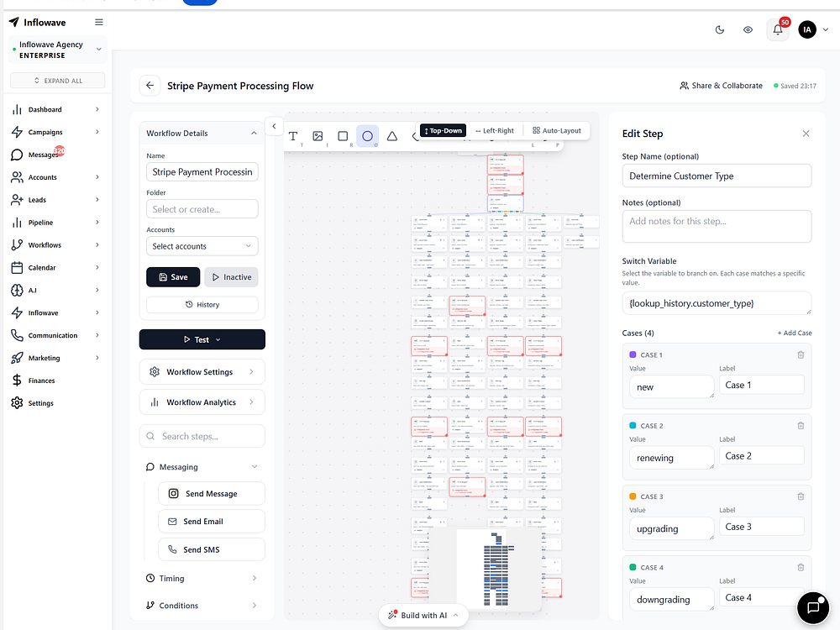
Task: Delete Case 3 with trash icon
Action: pyautogui.click(x=801, y=496)
